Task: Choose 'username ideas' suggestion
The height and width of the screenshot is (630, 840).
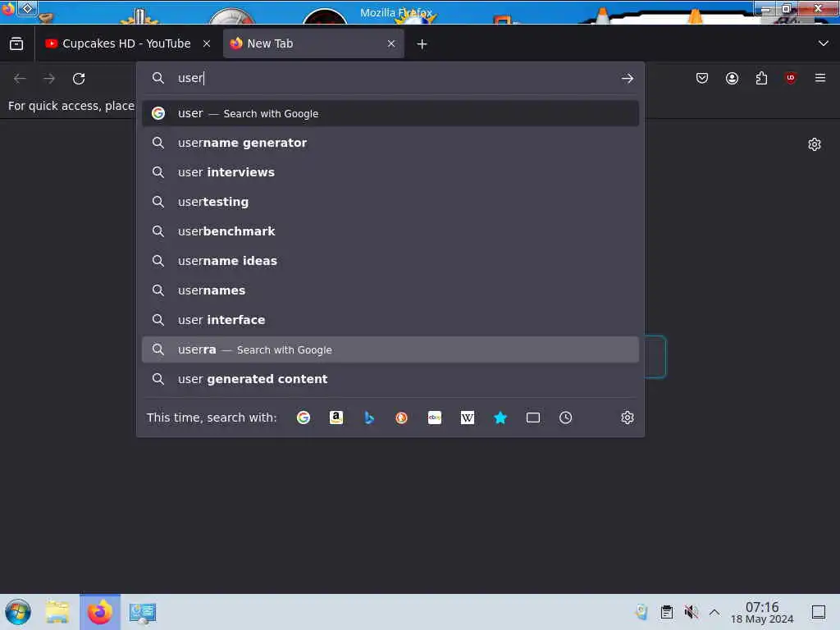Action: click(390, 261)
